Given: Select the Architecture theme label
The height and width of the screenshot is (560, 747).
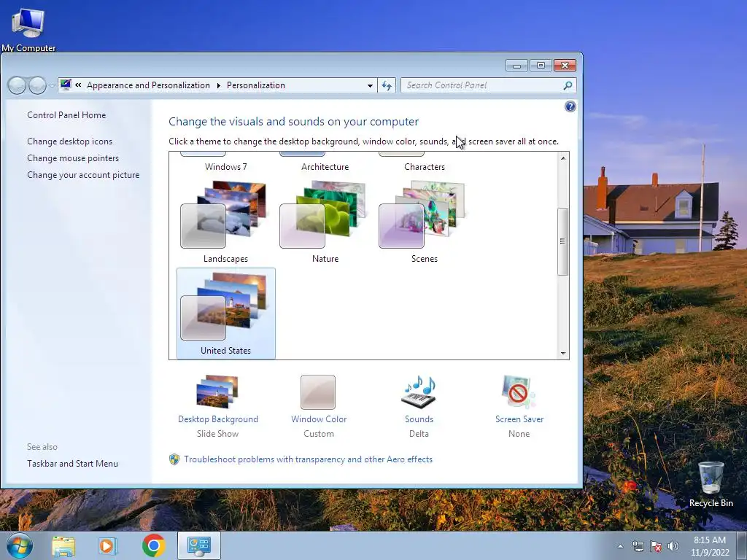Looking at the screenshot, I should (x=325, y=167).
